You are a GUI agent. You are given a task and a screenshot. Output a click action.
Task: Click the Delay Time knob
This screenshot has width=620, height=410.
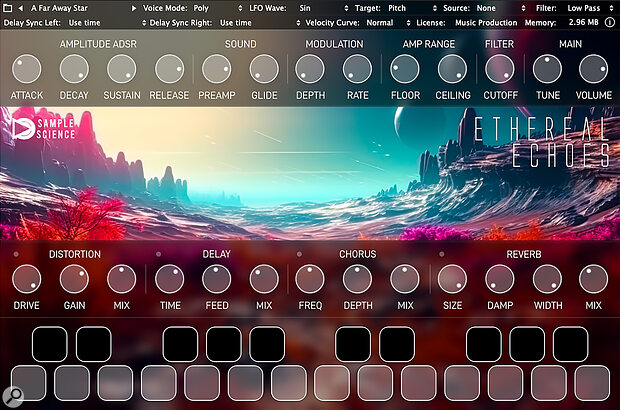pos(169,279)
